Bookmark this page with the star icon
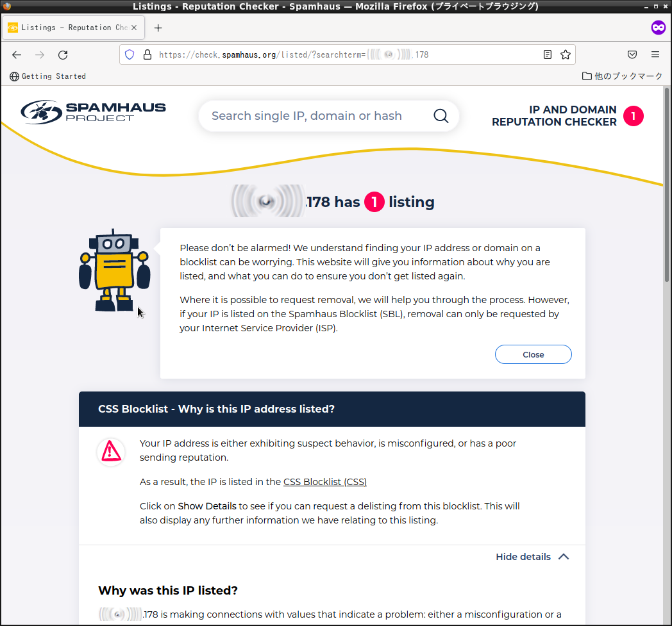672x626 pixels. 566,55
